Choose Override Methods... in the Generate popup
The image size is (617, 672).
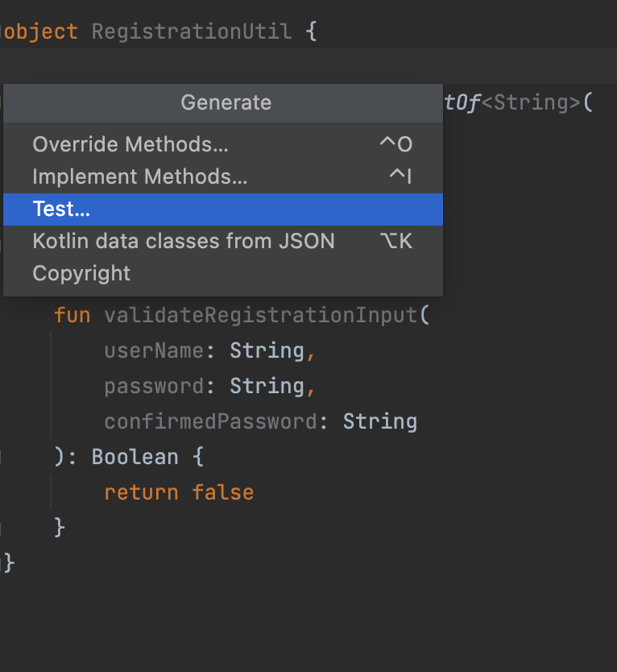[x=129, y=145]
